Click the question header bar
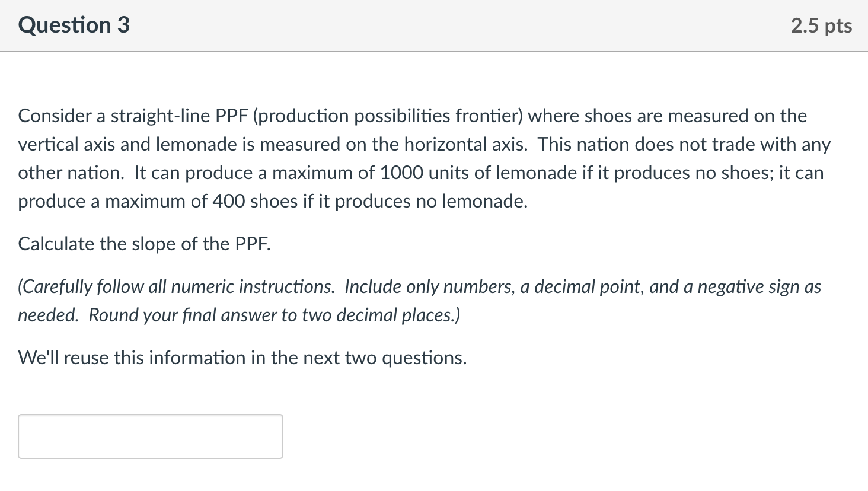Image resolution: width=868 pixels, height=491 pixels. point(434,25)
